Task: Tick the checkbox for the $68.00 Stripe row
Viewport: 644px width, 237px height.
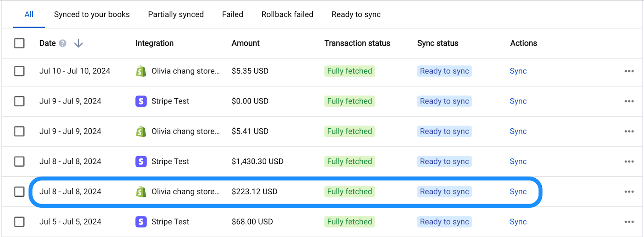Action: click(19, 222)
